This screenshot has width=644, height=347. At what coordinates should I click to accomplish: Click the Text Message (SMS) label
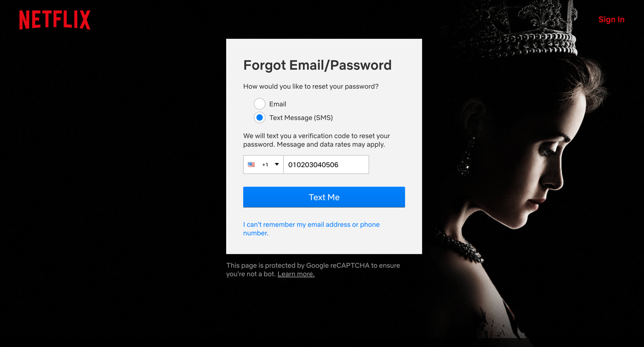click(x=301, y=118)
